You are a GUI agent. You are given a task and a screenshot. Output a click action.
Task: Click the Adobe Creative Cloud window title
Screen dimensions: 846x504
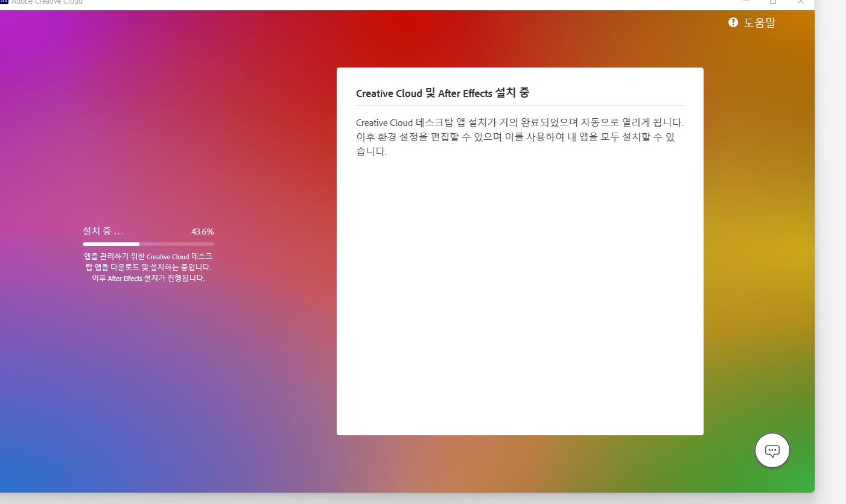tap(47, 2)
